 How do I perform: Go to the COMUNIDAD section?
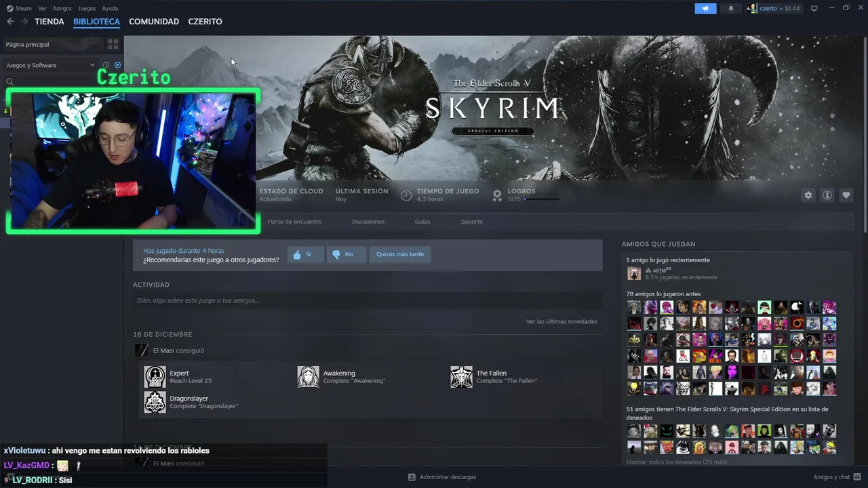tap(154, 22)
